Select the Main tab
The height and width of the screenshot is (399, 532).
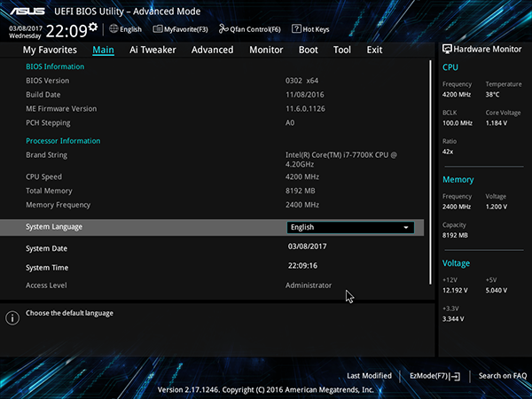click(103, 50)
